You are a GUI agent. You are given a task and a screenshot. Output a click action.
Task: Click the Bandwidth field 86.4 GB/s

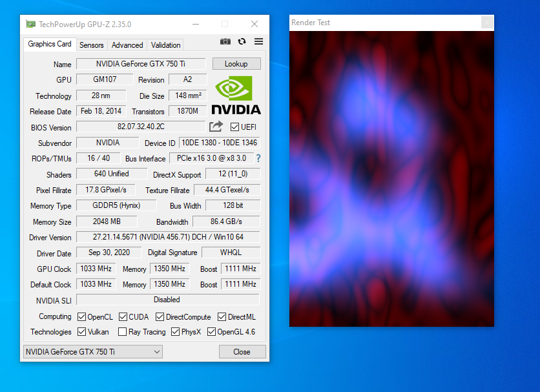226,222
